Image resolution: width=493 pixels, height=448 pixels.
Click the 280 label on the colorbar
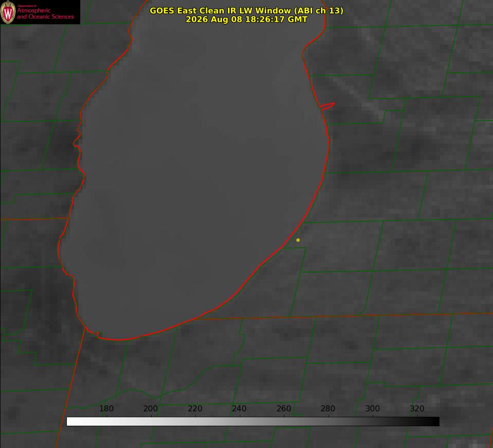(x=328, y=408)
